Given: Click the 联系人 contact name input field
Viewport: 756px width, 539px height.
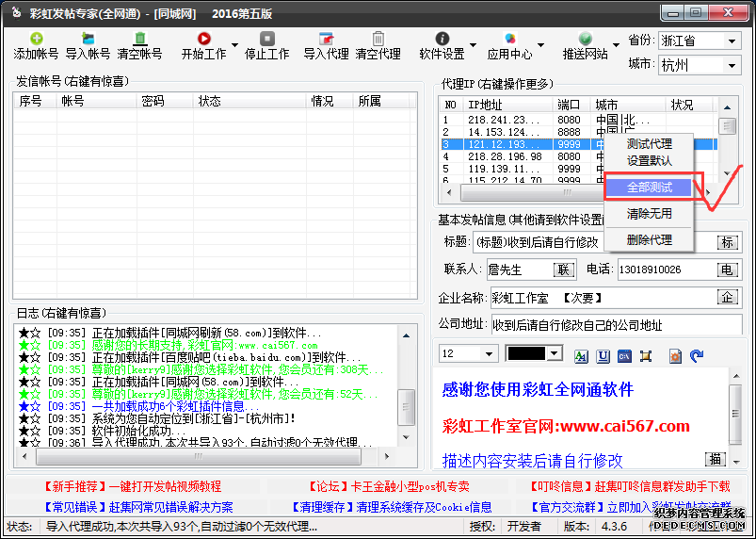Looking at the screenshot, I should pos(520,269).
